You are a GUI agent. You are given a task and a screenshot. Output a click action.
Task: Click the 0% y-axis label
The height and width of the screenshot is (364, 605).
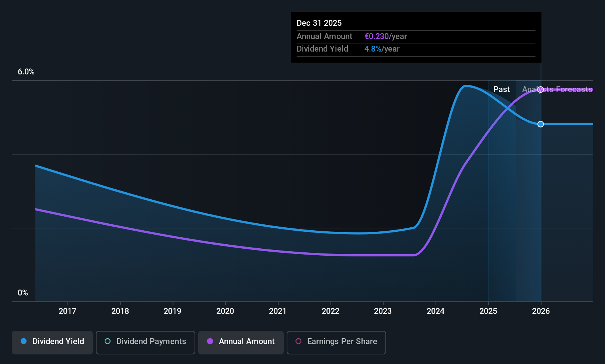tap(23, 293)
